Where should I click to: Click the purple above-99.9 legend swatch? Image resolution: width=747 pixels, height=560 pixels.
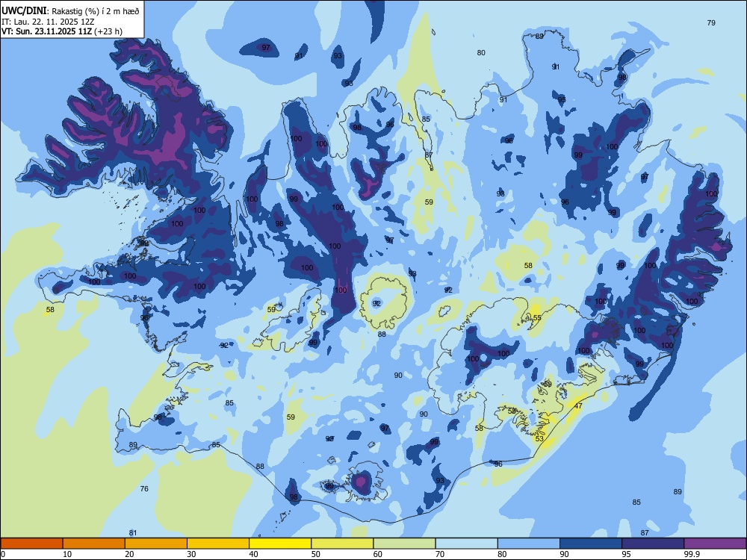coord(715,544)
